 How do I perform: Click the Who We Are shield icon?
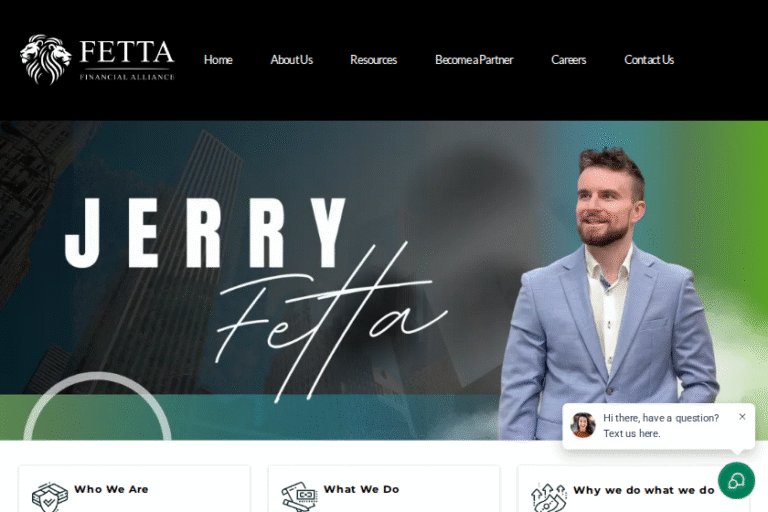tap(49, 497)
